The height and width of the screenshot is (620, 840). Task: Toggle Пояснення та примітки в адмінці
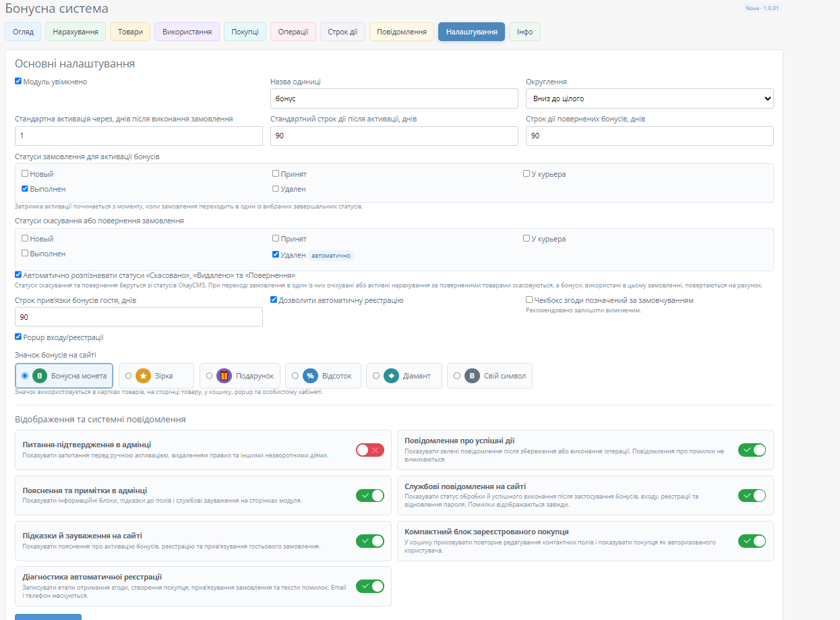pos(370,495)
